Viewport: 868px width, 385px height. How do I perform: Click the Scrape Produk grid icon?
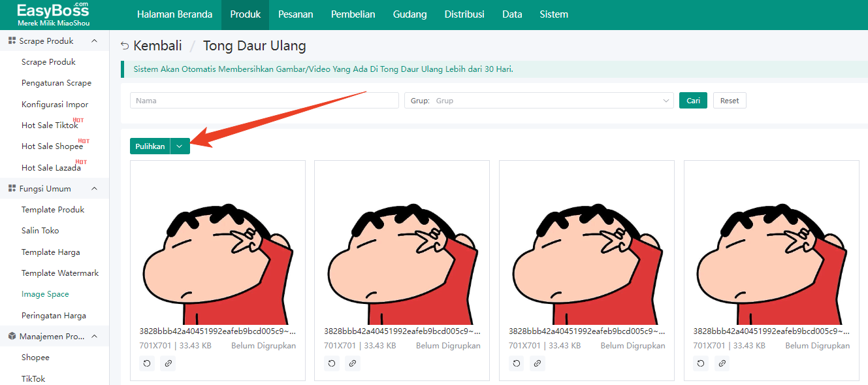(x=12, y=41)
